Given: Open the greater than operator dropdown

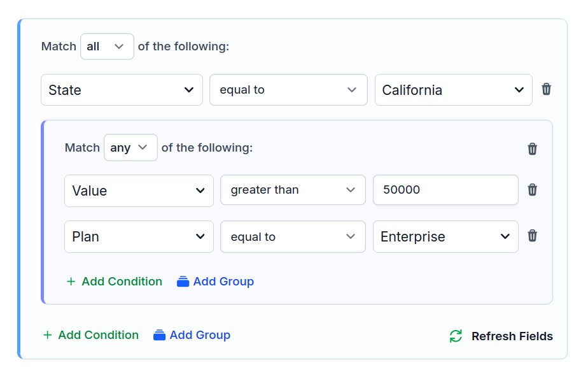Looking at the screenshot, I should (293, 190).
